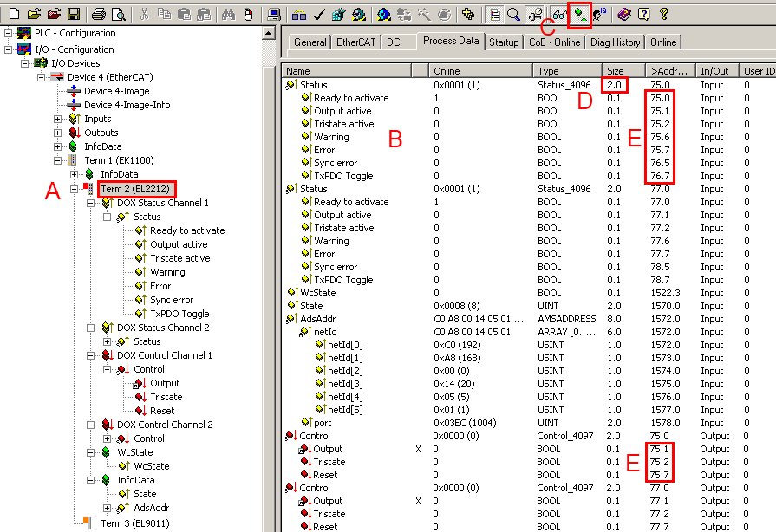The image size is (776, 532).
Task: Click the yellow Open folder toolbar icon
Action: (x=34, y=15)
